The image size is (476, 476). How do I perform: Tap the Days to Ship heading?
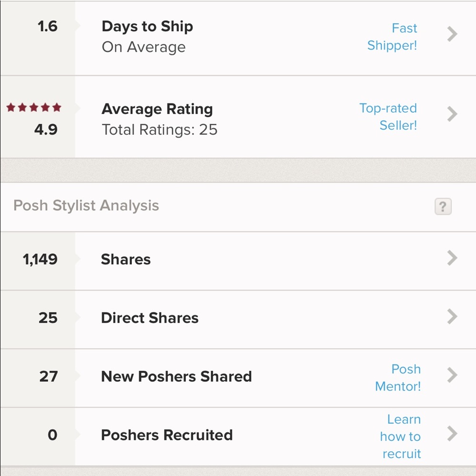pos(147,27)
